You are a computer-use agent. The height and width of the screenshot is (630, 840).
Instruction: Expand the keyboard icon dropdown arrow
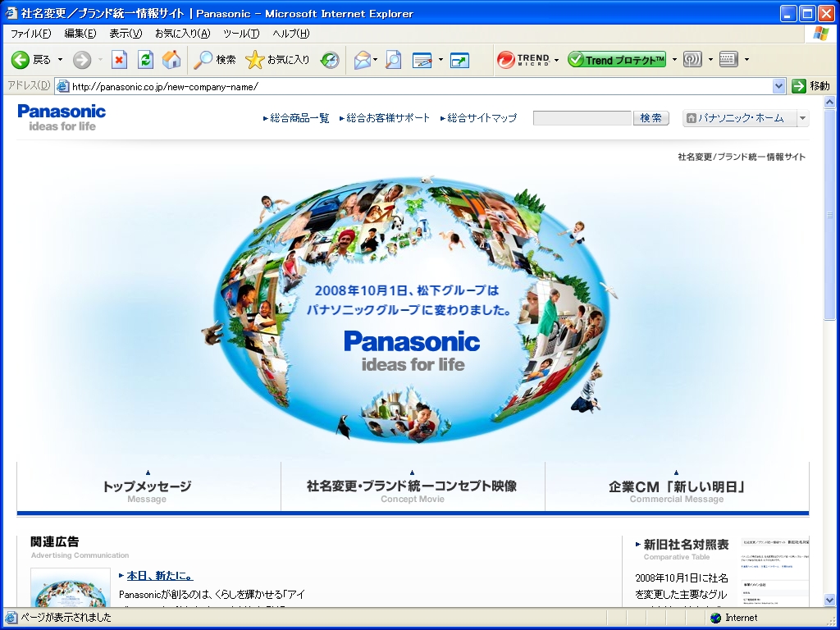tap(746, 59)
